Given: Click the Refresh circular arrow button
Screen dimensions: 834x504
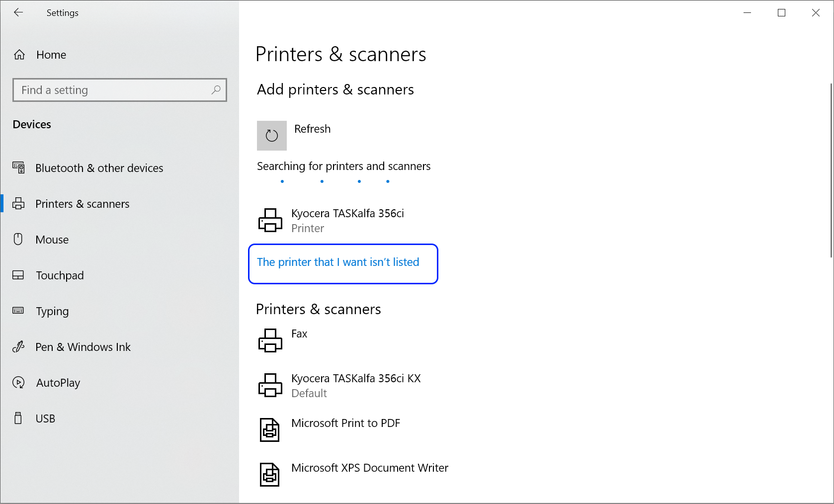Looking at the screenshot, I should click(272, 136).
